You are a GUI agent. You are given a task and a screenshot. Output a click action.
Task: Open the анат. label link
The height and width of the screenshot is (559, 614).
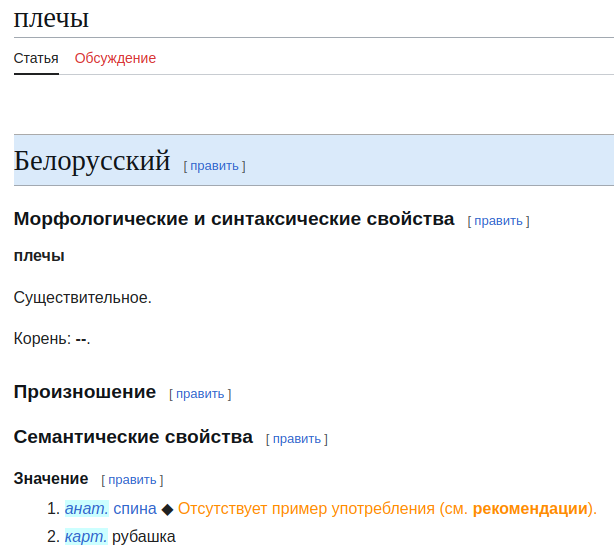(87, 509)
